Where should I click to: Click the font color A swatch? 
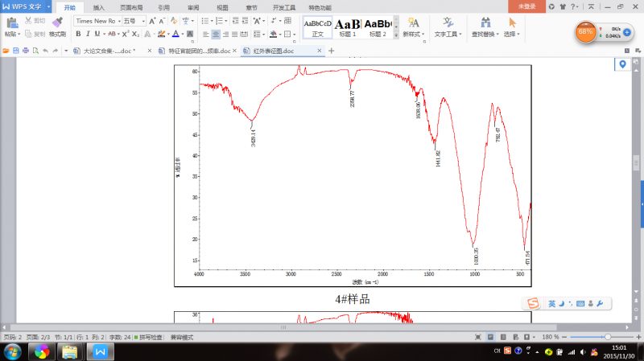coord(175,34)
